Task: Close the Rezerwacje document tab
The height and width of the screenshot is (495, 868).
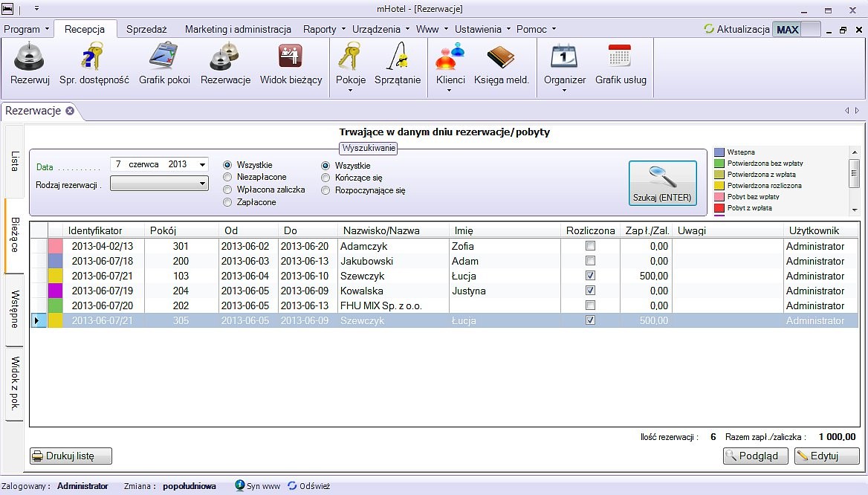Action: pos(70,111)
